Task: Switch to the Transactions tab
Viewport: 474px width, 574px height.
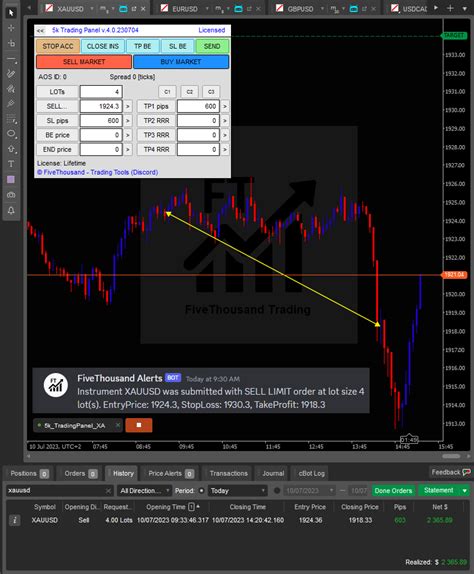Action: (x=228, y=473)
